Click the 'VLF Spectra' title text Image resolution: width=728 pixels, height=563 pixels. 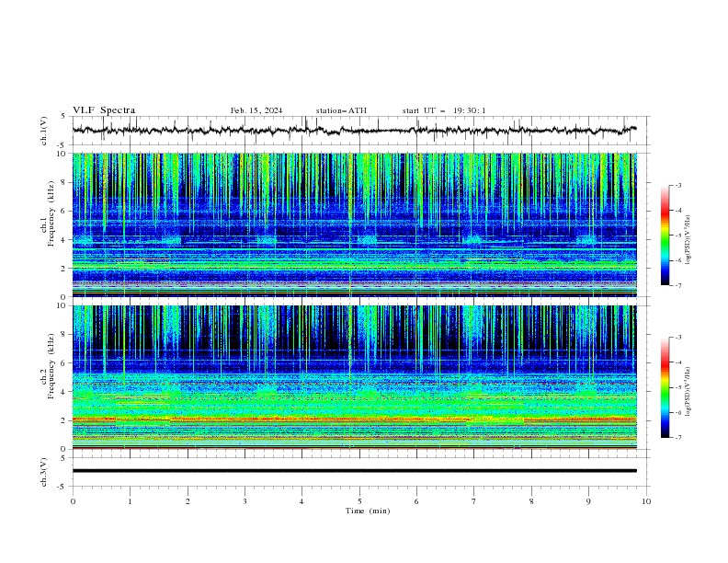coord(104,110)
